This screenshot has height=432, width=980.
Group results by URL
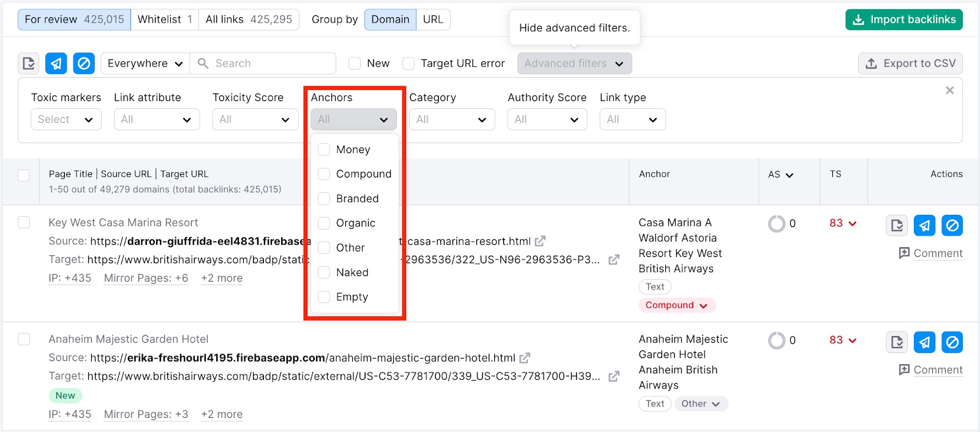(x=433, y=20)
